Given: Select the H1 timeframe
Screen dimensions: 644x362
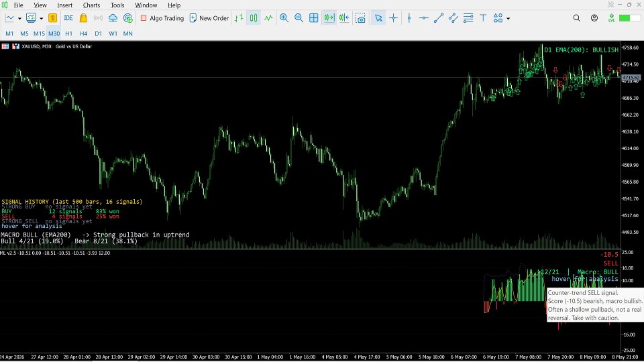Looking at the screenshot, I should tap(68, 34).
